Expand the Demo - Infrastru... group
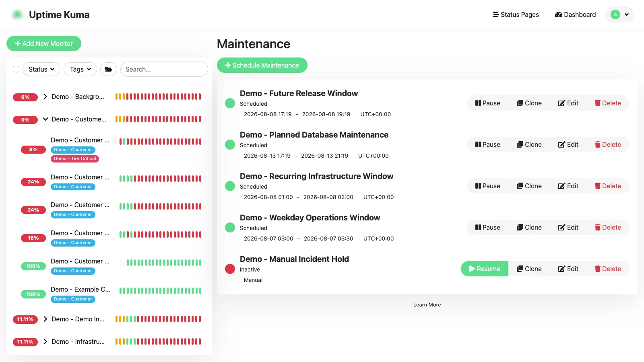644x362 pixels. click(45, 341)
